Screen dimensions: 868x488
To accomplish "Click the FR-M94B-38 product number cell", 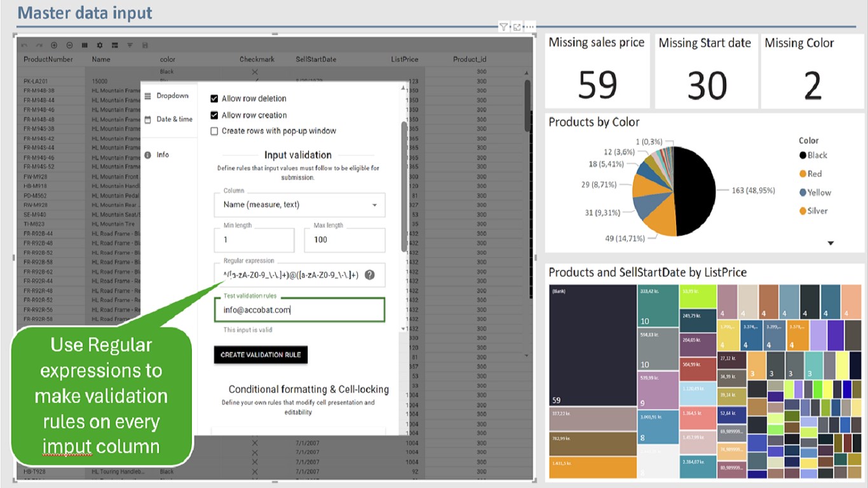I will point(39,91).
